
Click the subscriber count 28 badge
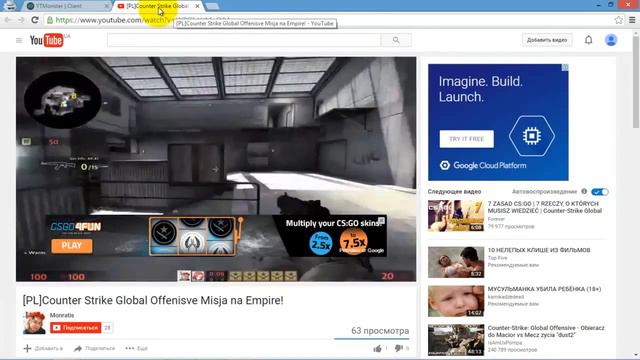pyautogui.click(x=107, y=328)
